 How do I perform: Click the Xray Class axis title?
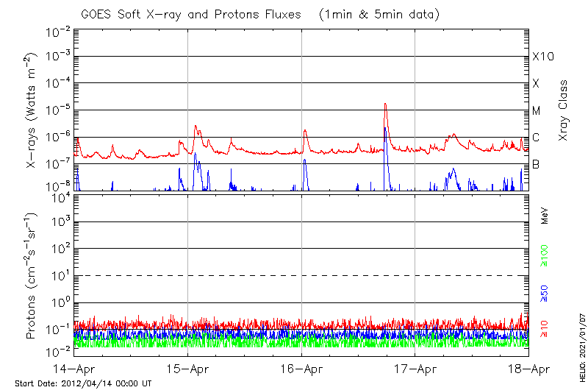[564, 110]
